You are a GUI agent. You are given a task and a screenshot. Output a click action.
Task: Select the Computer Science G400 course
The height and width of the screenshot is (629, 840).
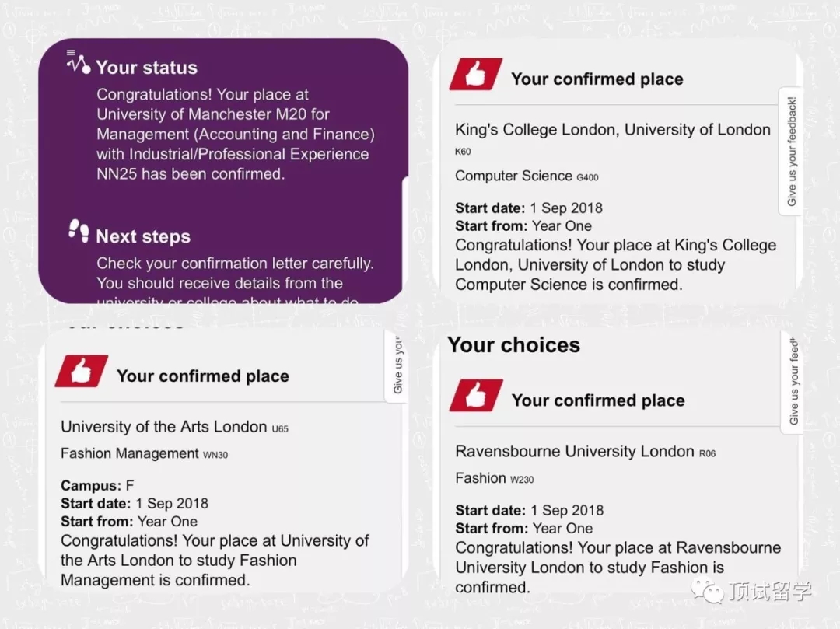coord(527,176)
